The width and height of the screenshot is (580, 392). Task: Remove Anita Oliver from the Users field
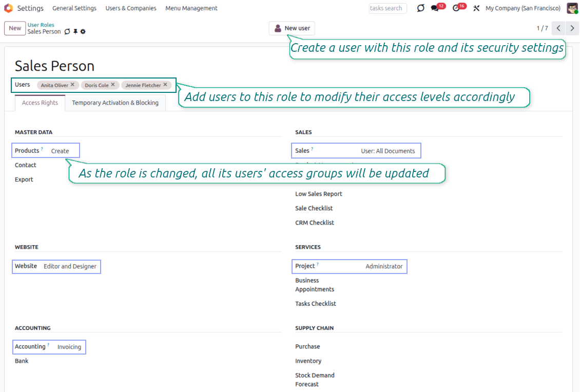(72, 85)
